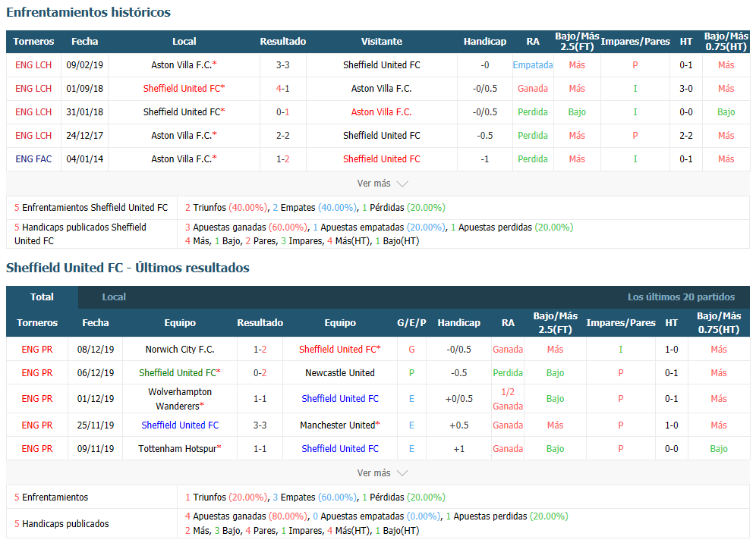
Task: Expand 'Ver más' under Últimos resultados
Action: coord(382,473)
